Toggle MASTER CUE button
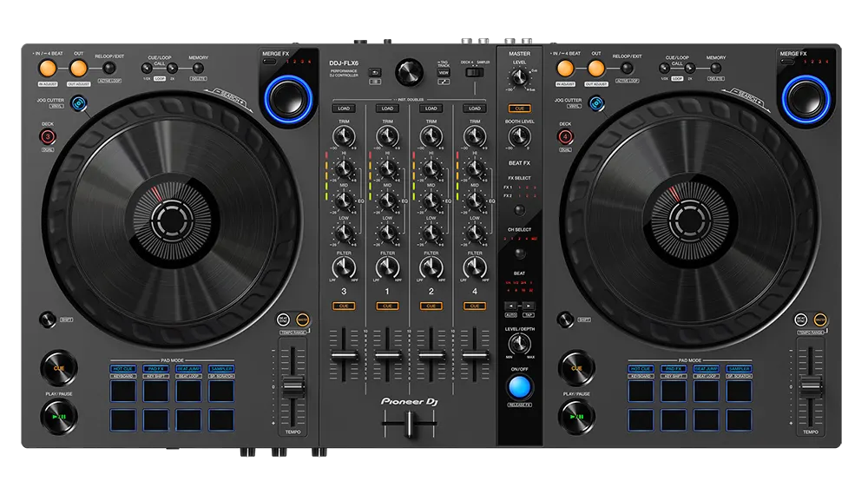This screenshot has height=494, width=868. click(x=519, y=109)
